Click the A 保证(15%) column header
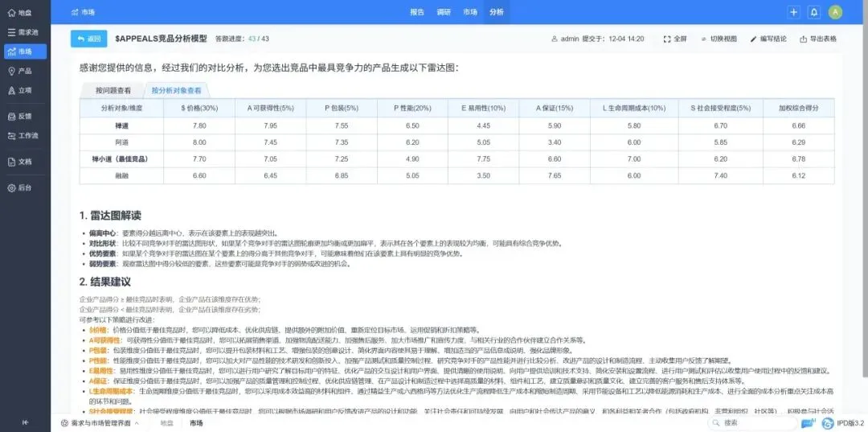 tap(554, 109)
